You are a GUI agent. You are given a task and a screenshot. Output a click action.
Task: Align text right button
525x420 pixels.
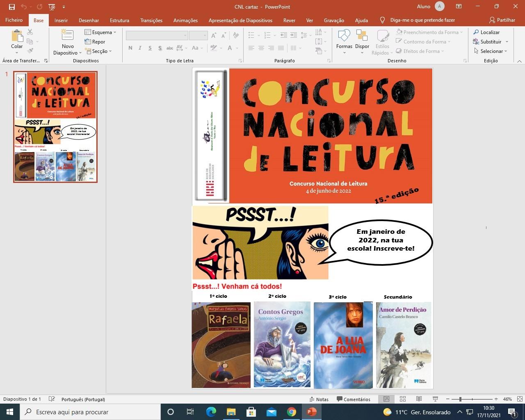[x=271, y=48]
